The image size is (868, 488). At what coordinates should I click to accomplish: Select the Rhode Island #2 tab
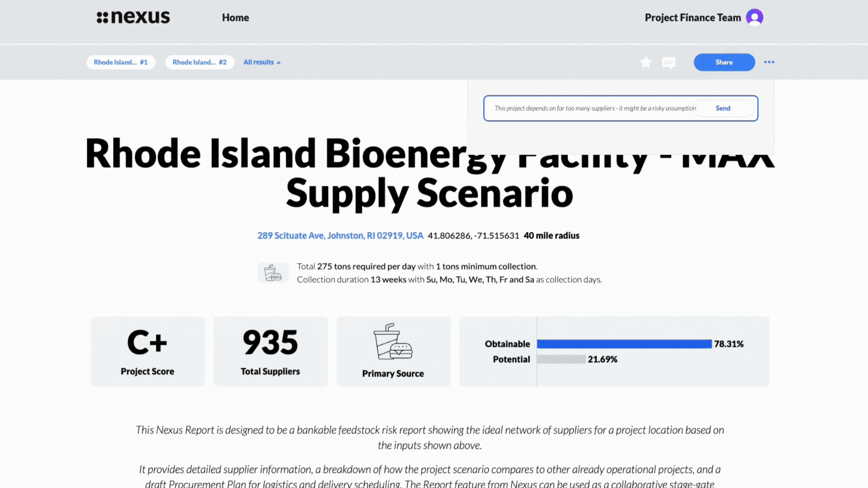pos(200,62)
